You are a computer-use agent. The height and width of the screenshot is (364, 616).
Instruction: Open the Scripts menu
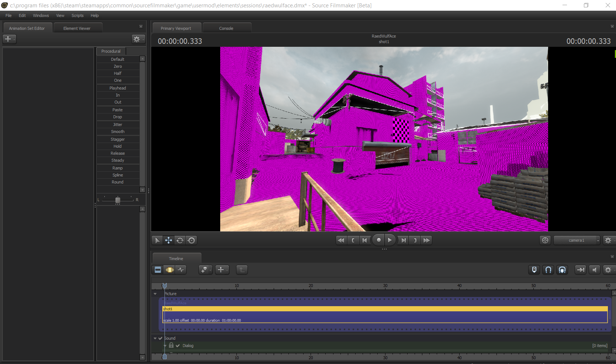click(x=77, y=15)
